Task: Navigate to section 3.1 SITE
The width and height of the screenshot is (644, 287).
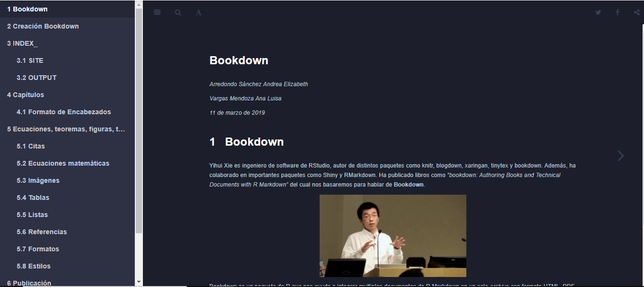Action: pyautogui.click(x=30, y=60)
